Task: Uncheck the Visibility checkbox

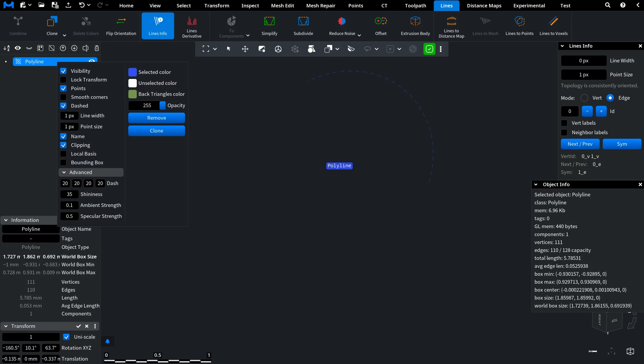Action: pyautogui.click(x=63, y=71)
